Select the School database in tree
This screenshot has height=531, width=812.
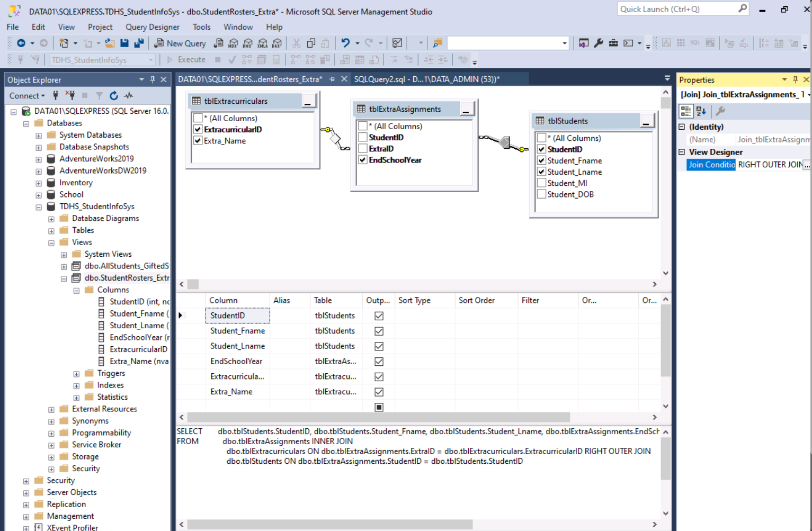pos(72,194)
